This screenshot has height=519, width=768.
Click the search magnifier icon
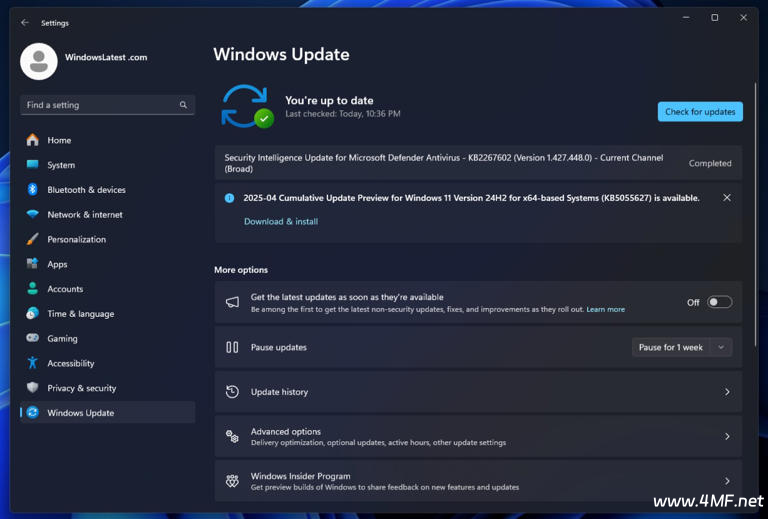click(183, 105)
